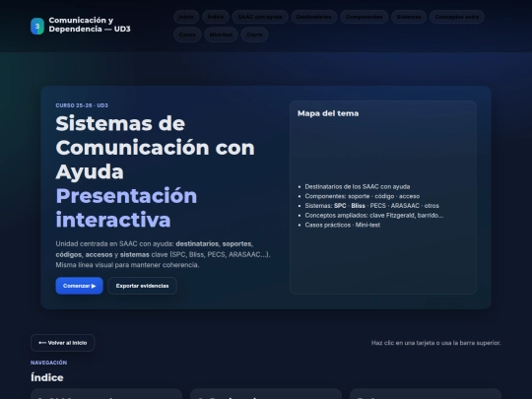Switch to the Componentes pill

(365, 17)
